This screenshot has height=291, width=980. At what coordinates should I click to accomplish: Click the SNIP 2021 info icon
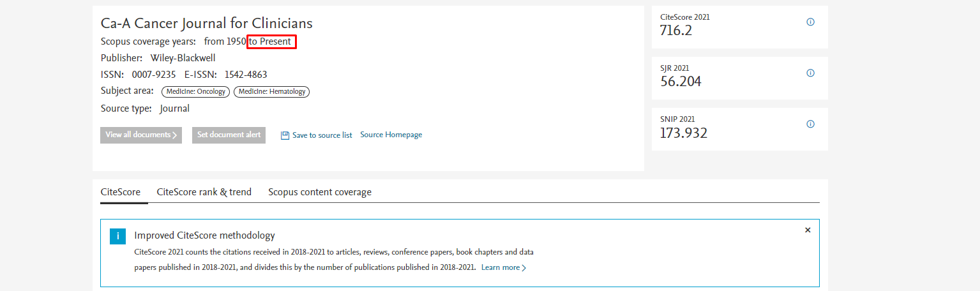810,124
